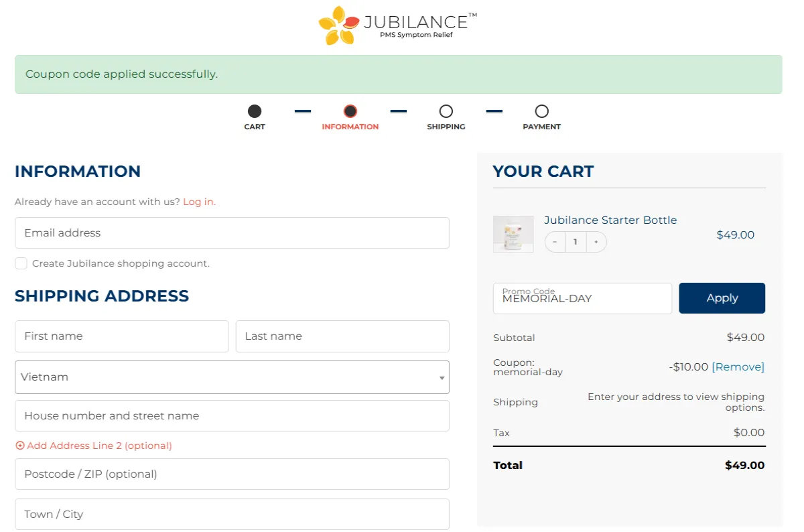Click the Cart step circle
This screenshot has height=532, width=804.
(x=255, y=111)
